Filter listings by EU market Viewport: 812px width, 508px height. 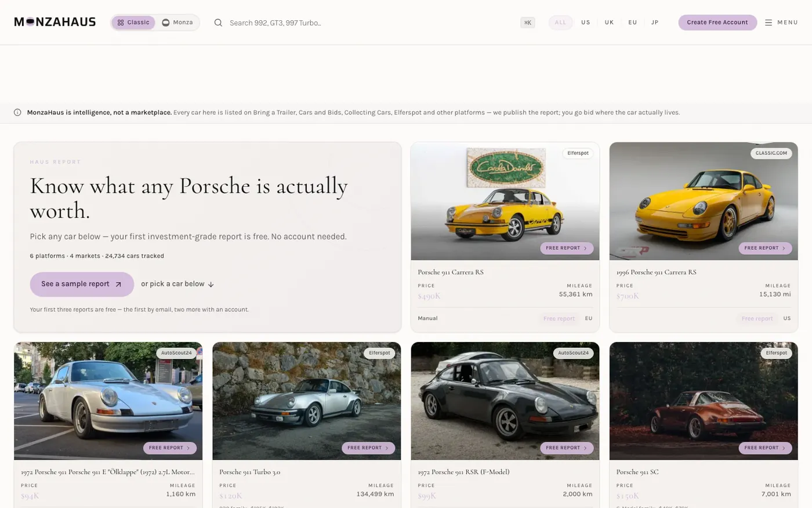click(x=633, y=23)
